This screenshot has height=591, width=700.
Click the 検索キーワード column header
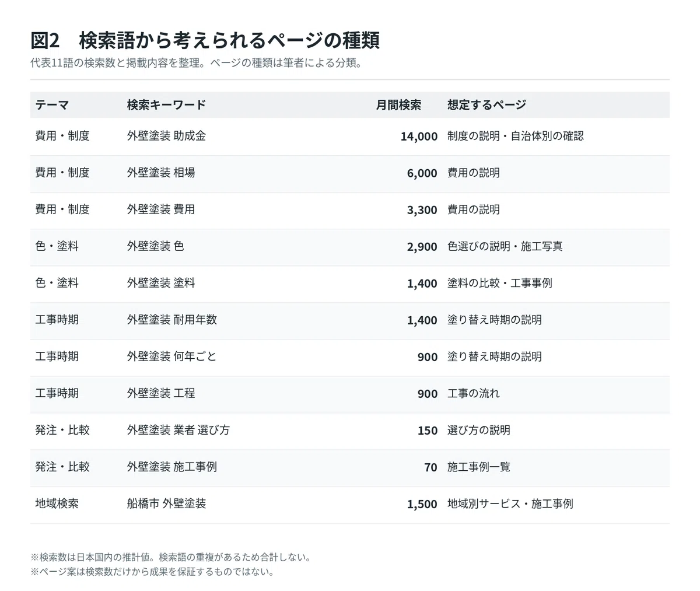(166, 105)
